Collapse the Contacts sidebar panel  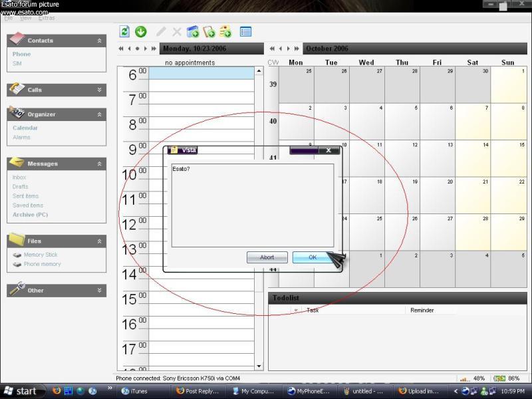[99, 41]
